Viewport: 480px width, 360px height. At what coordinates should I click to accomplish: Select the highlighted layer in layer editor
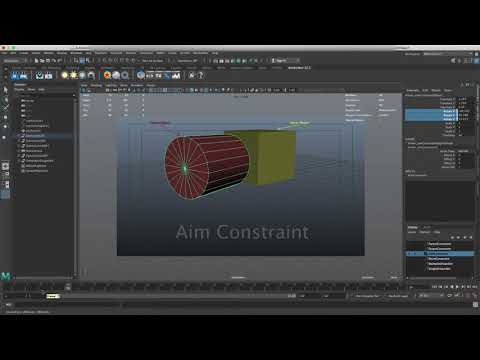[x=440, y=254]
